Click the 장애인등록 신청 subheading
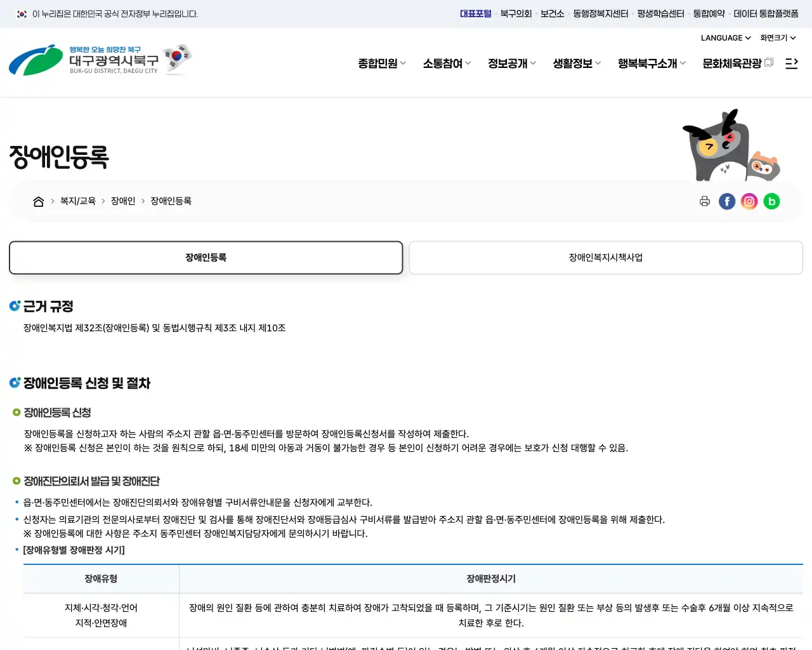Viewport: 812px width, 650px height. click(57, 413)
